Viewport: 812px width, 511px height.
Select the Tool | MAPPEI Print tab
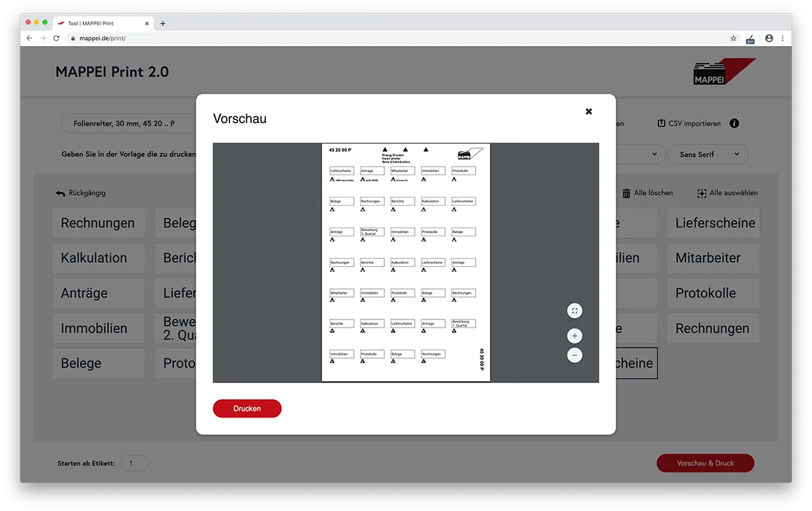103,24
